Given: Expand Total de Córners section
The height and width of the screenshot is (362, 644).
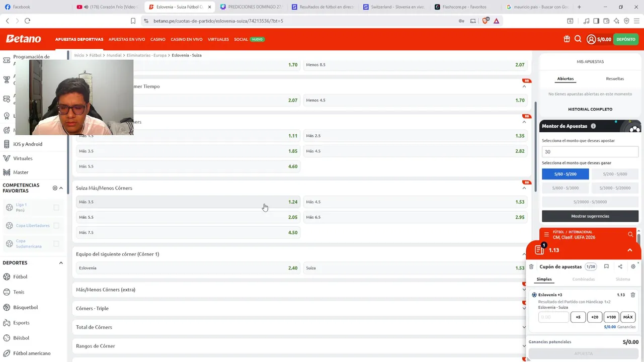Looking at the screenshot, I should [524, 327].
